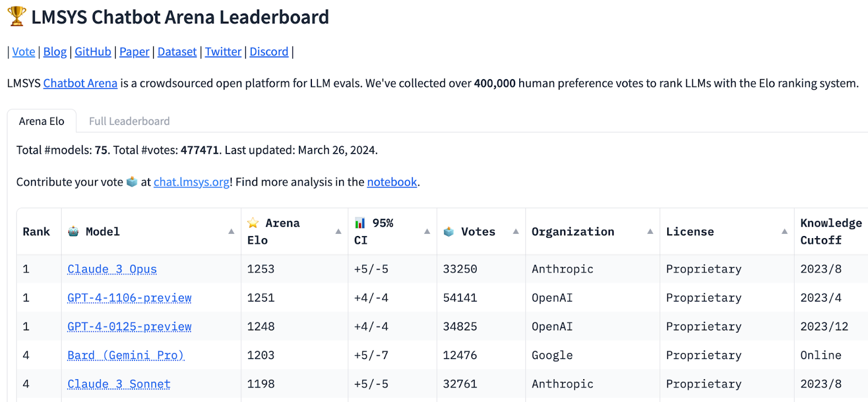This screenshot has width=868, height=402.
Task: Select the Arena Elo value 1198
Action: click(261, 384)
